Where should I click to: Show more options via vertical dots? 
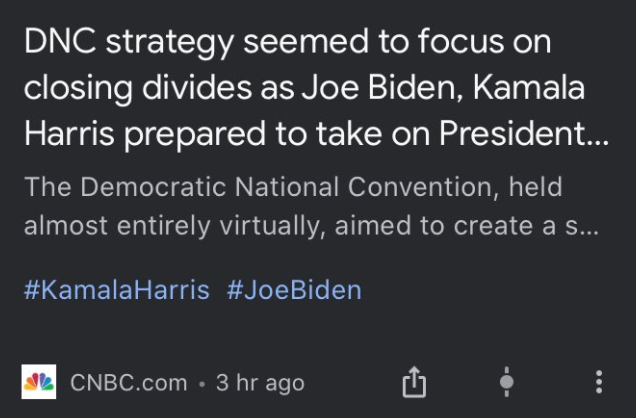point(599,382)
